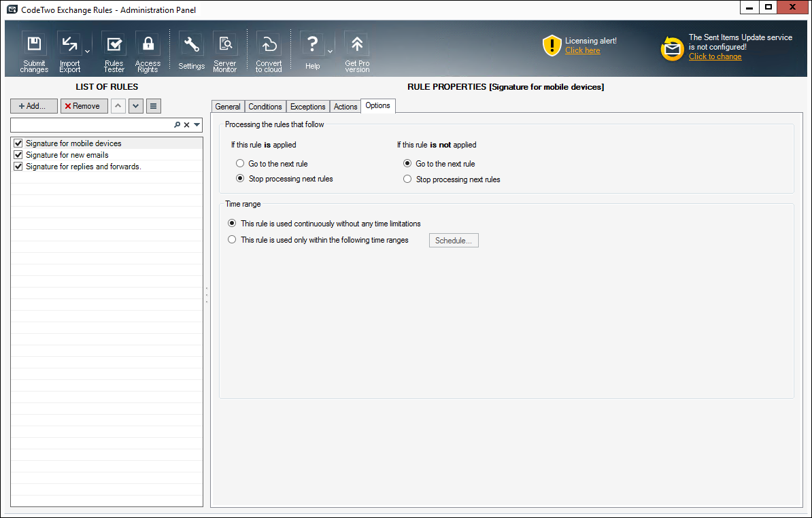Click the Add... rule button

(x=33, y=106)
